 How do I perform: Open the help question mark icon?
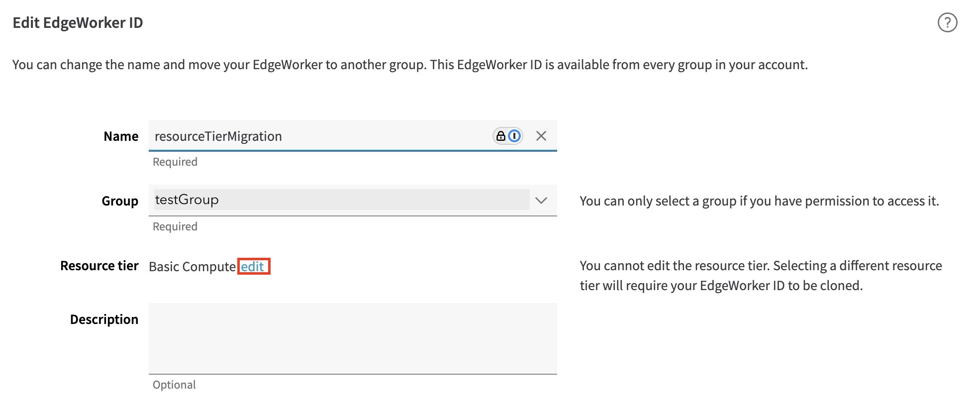tap(947, 23)
